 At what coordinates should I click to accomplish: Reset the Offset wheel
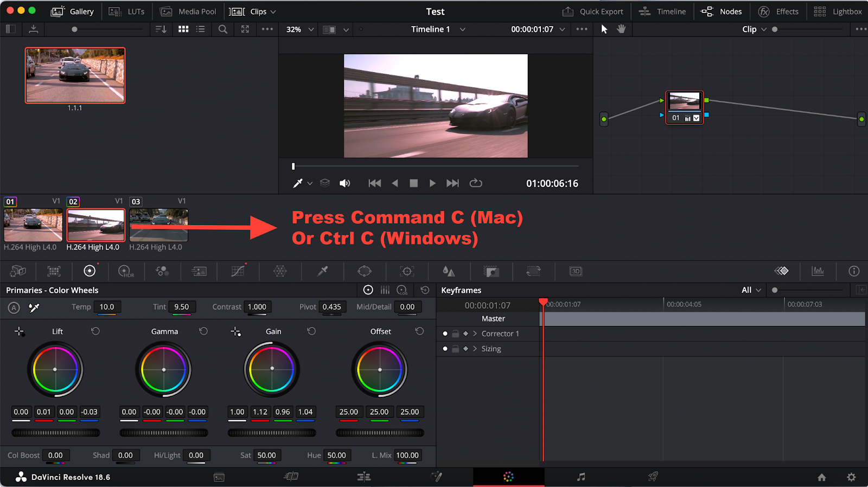click(419, 331)
